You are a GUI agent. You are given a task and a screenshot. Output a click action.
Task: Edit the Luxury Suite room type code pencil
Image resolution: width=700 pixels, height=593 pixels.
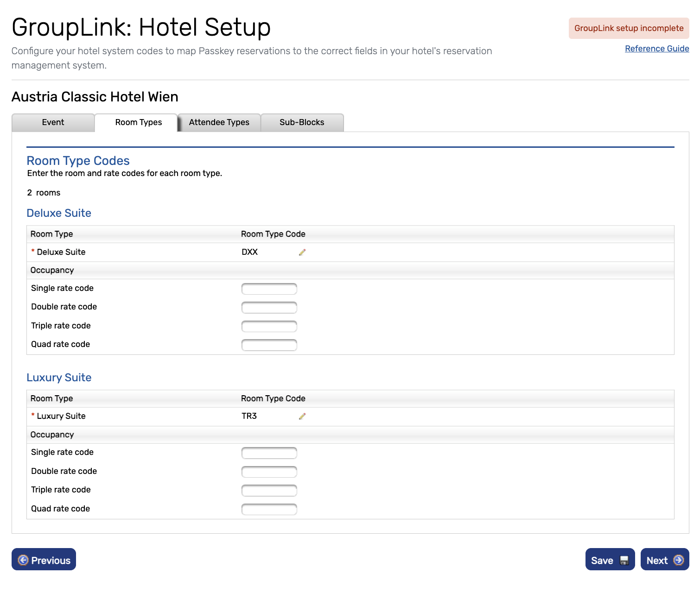tap(302, 416)
